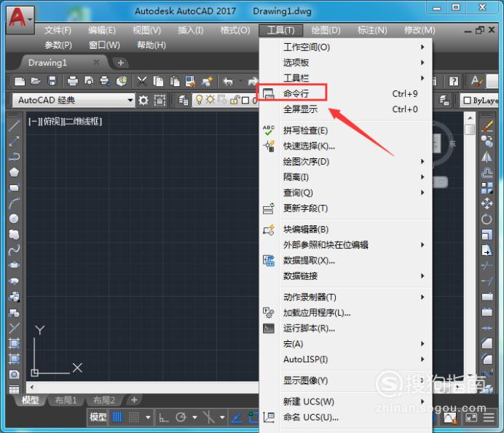Click the horizontal scrollbar left arrow
This screenshot has height=433, width=504.
pyautogui.click(x=31, y=387)
